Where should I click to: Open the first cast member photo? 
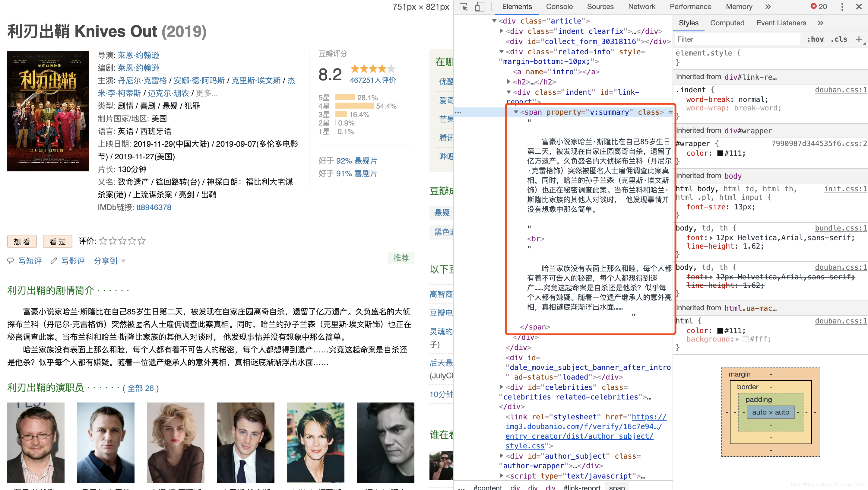coord(36,442)
